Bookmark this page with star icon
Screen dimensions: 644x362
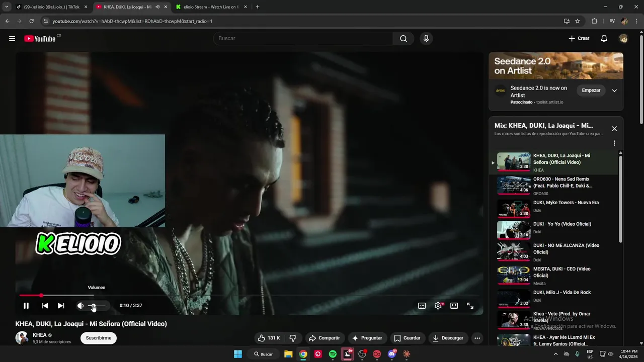(x=578, y=21)
